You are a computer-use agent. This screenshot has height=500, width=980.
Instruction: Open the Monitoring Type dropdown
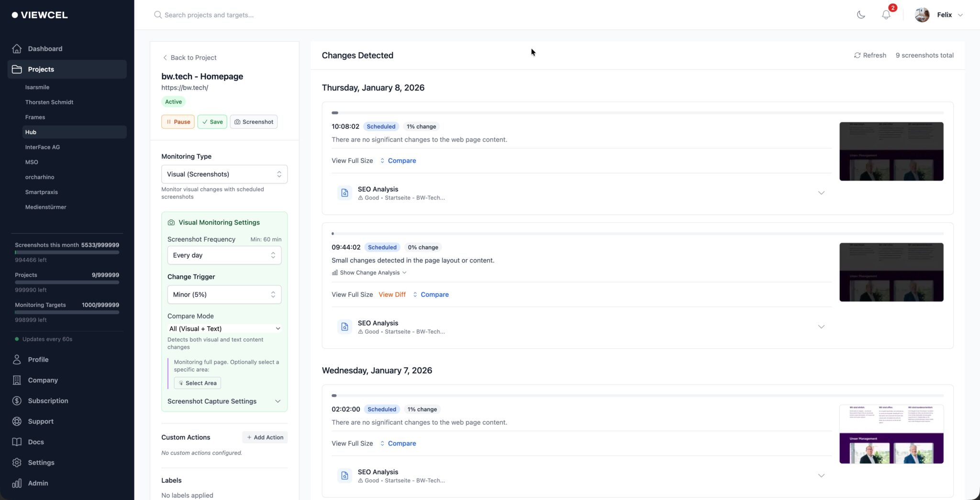(x=224, y=174)
